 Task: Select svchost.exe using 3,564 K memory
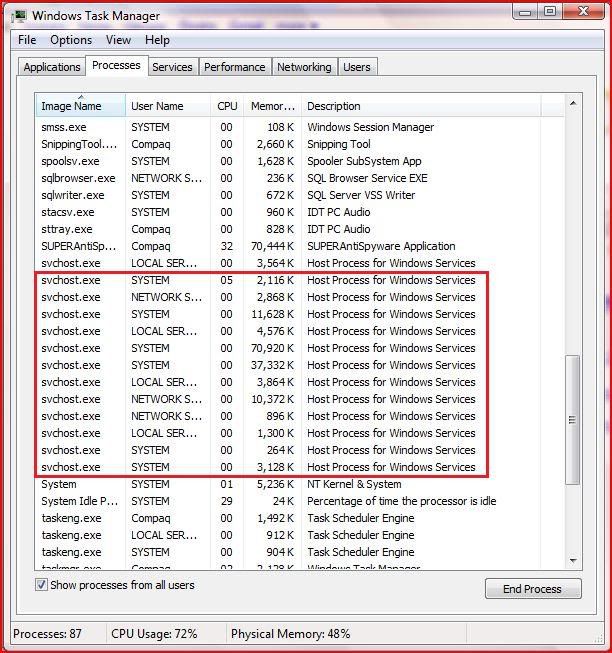click(x=300, y=263)
